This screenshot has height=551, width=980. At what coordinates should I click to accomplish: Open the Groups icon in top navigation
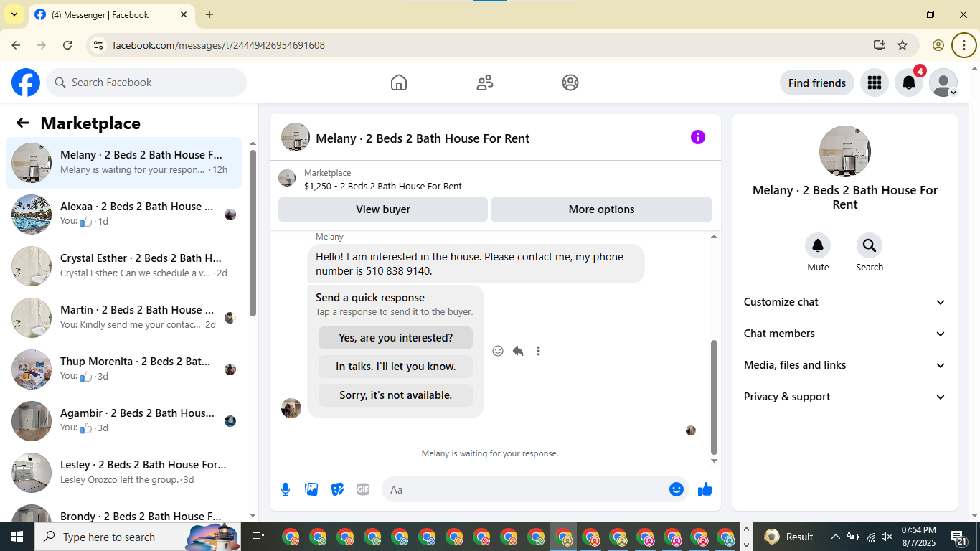[570, 83]
